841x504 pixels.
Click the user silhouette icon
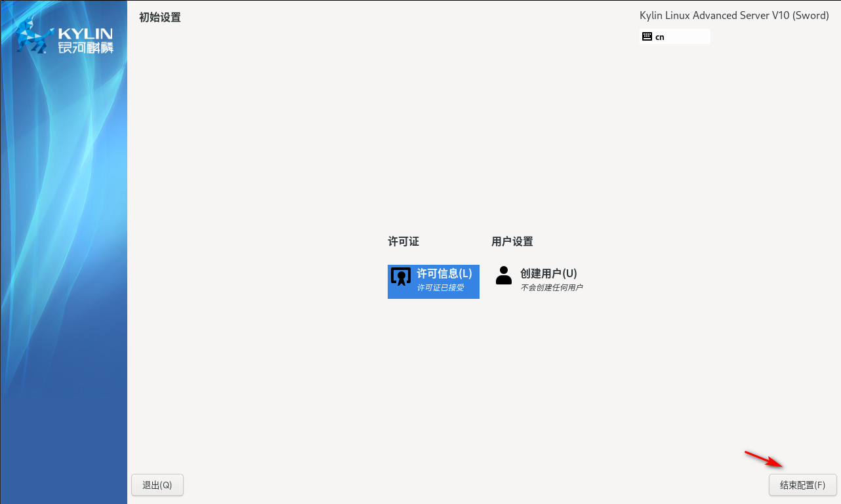pyautogui.click(x=504, y=275)
